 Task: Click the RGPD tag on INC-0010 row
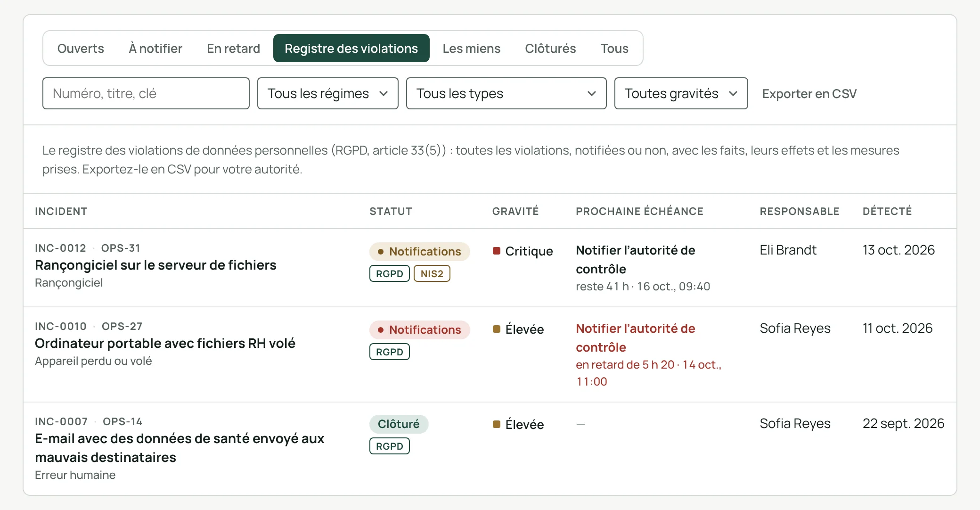[x=389, y=352]
